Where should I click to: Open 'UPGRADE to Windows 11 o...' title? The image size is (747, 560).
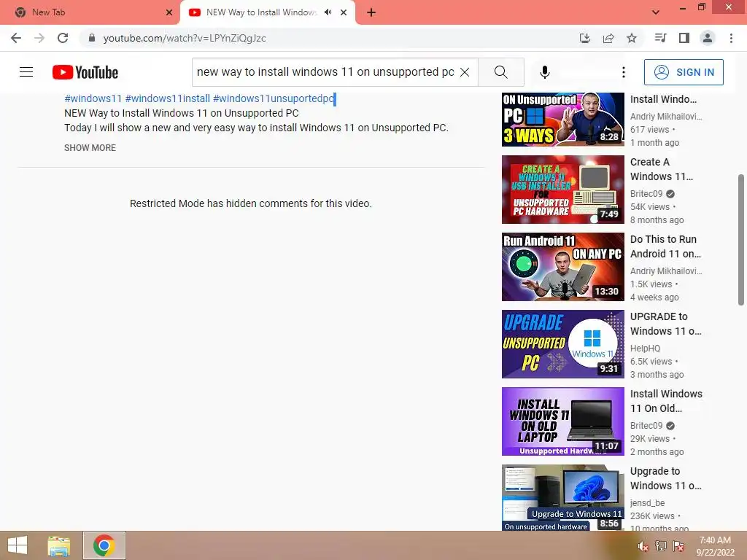[x=665, y=324]
